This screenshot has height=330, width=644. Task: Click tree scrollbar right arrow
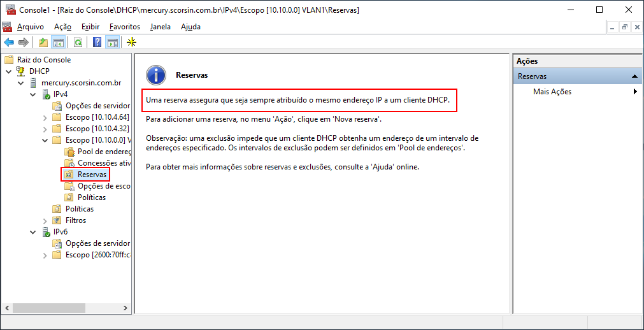[x=127, y=308]
